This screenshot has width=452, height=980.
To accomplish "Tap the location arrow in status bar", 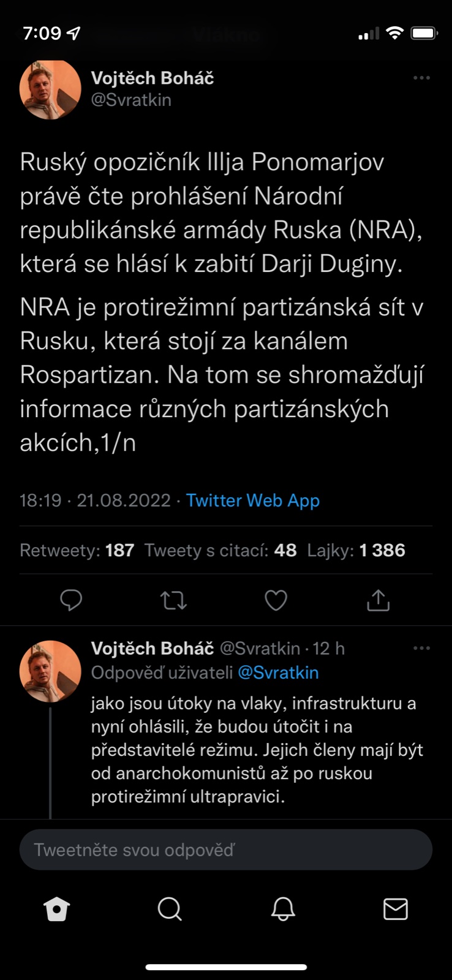I will 73,33.
